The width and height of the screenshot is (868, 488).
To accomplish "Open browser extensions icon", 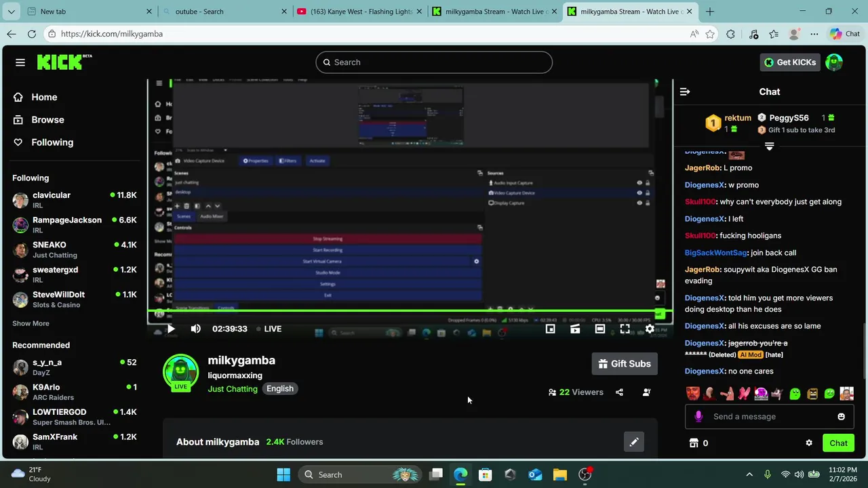I will [x=730, y=34].
